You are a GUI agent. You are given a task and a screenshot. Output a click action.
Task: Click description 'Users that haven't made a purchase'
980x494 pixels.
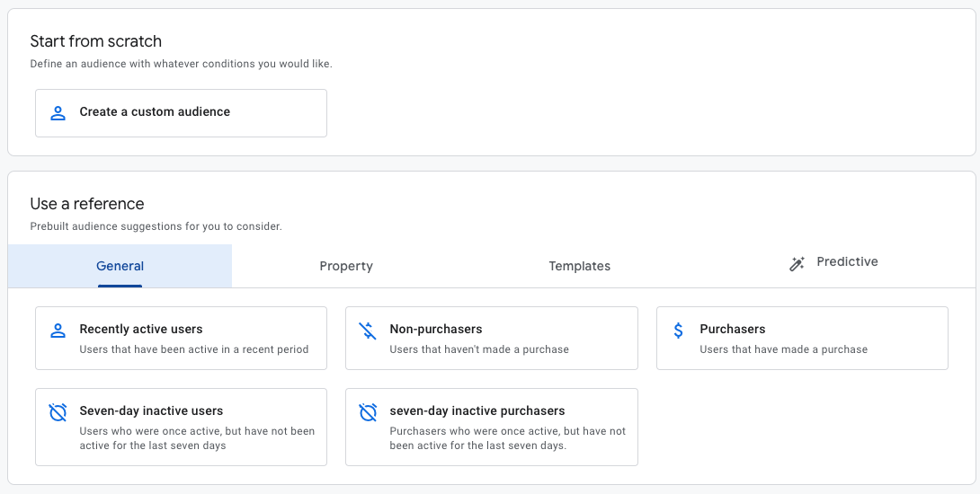[x=479, y=349]
